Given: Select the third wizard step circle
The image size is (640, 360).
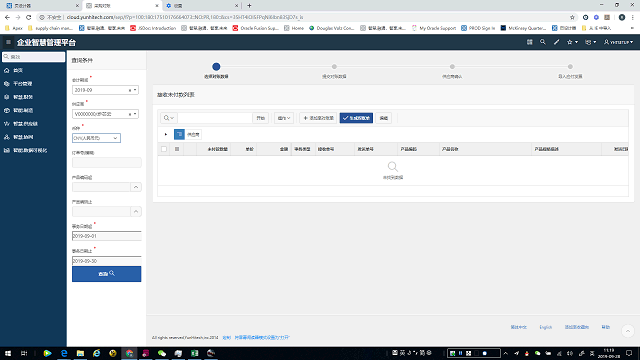Looking at the screenshot, I should pos(452,67).
